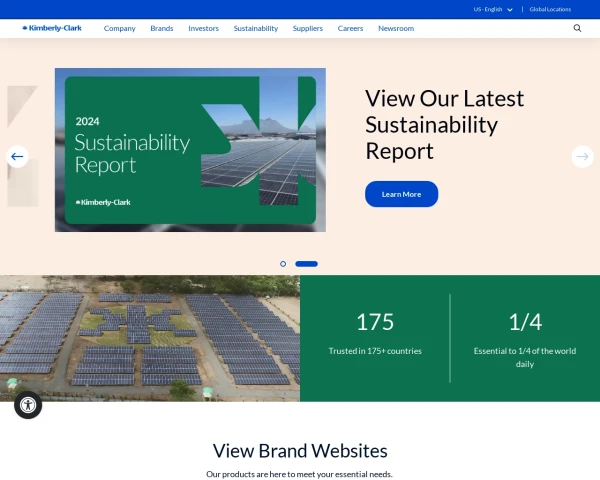
Task: Click the 2024 Sustainability Report image
Action: click(190, 150)
